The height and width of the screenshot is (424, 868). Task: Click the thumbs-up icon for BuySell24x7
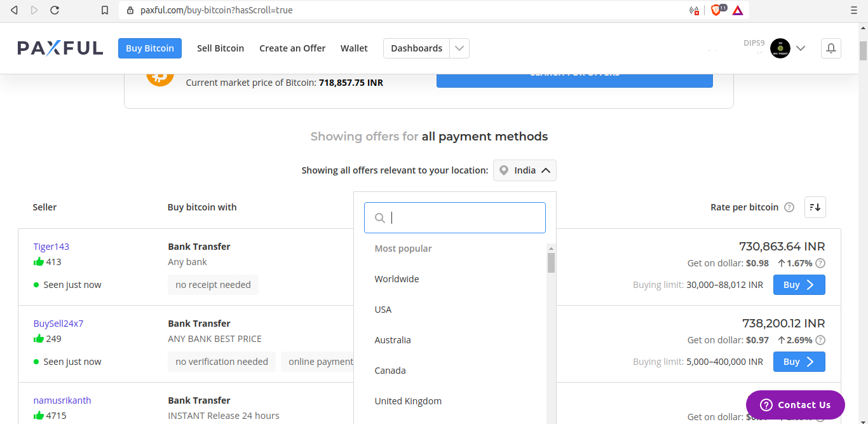pos(39,338)
